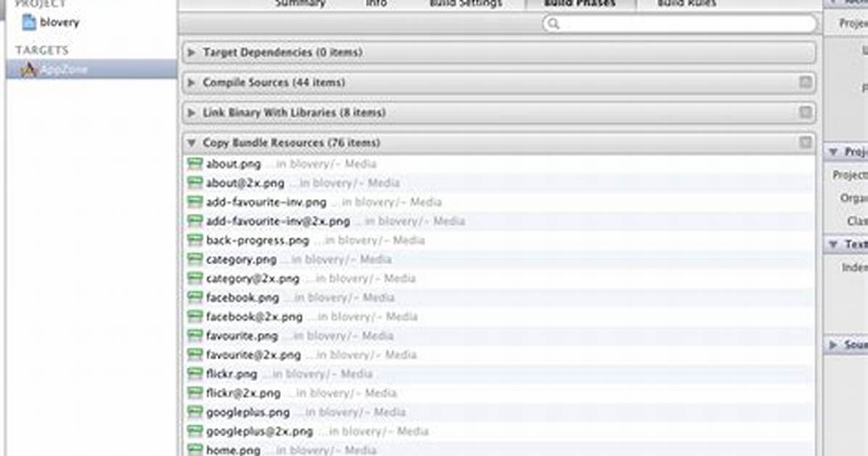
Task: Click the category.png file icon
Action: click(x=195, y=259)
